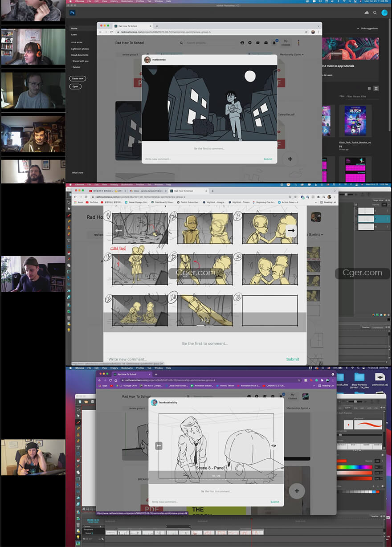The image size is (392, 547).
Task: Select Brush tool beside review-group-2 browser
Action: [69, 215]
